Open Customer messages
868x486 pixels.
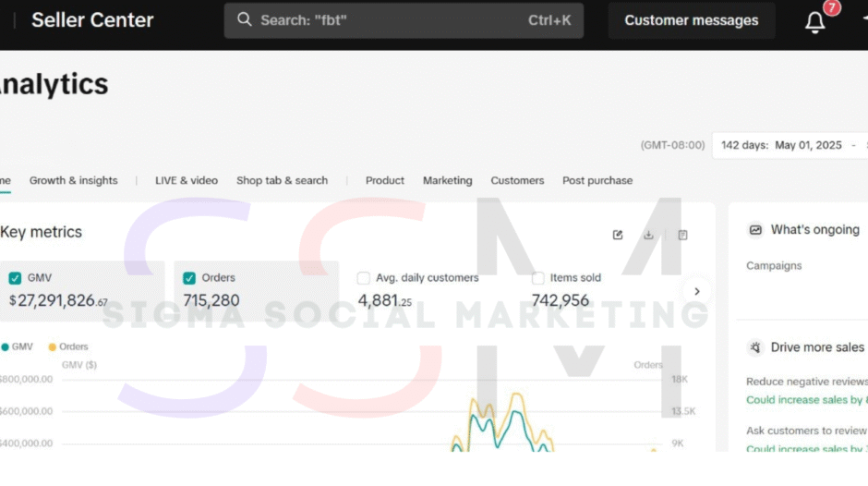(691, 20)
